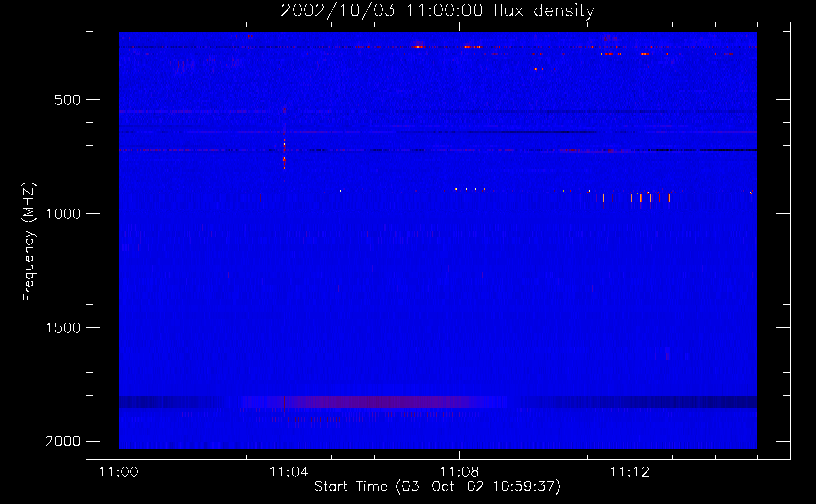Click the 11:12 time axis label

pyautogui.click(x=630, y=472)
